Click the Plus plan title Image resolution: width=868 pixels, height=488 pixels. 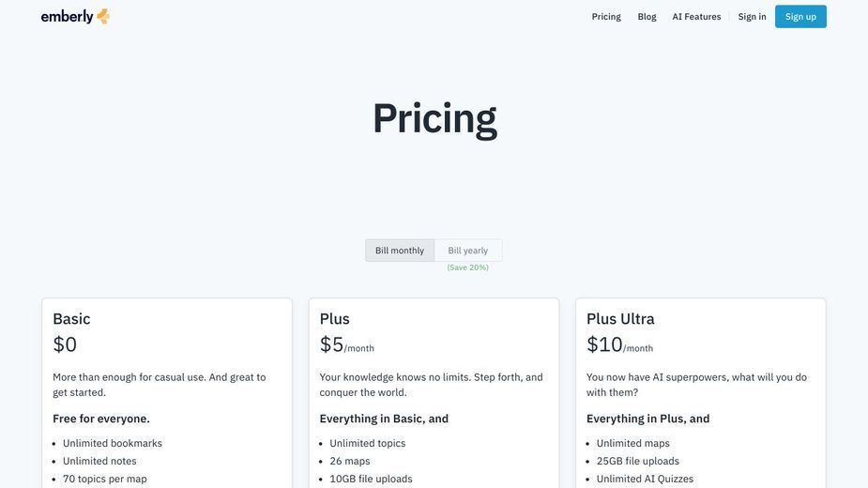[334, 319]
